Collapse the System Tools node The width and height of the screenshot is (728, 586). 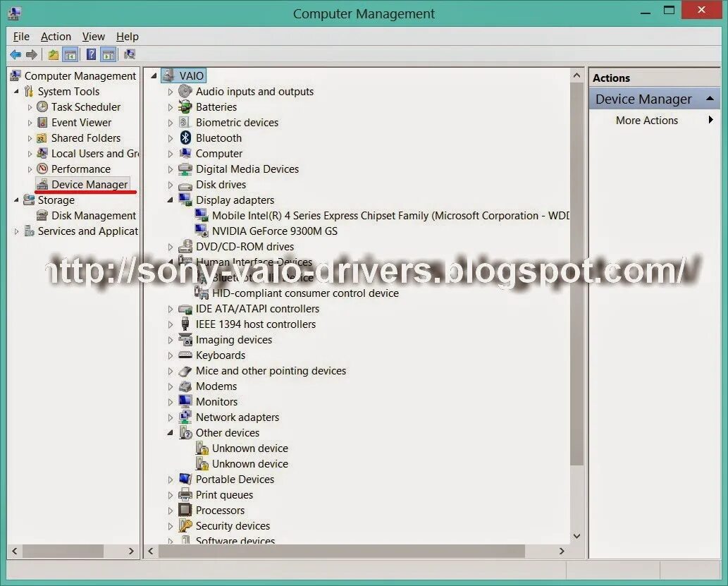(x=17, y=92)
